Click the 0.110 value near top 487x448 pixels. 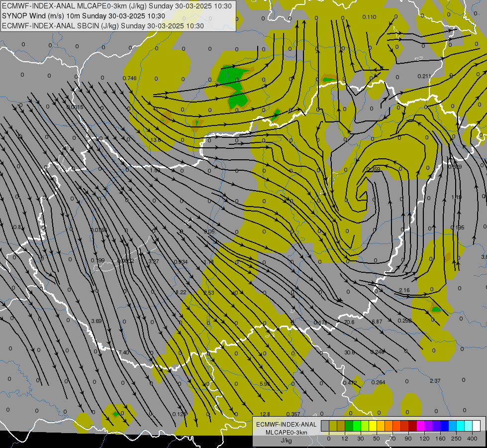(x=369, y=17)
